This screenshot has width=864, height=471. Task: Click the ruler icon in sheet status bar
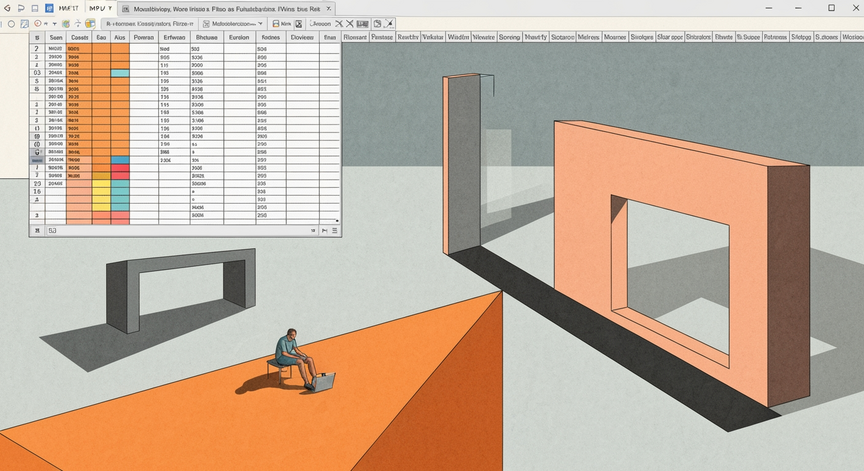click(x=324, y=231)
